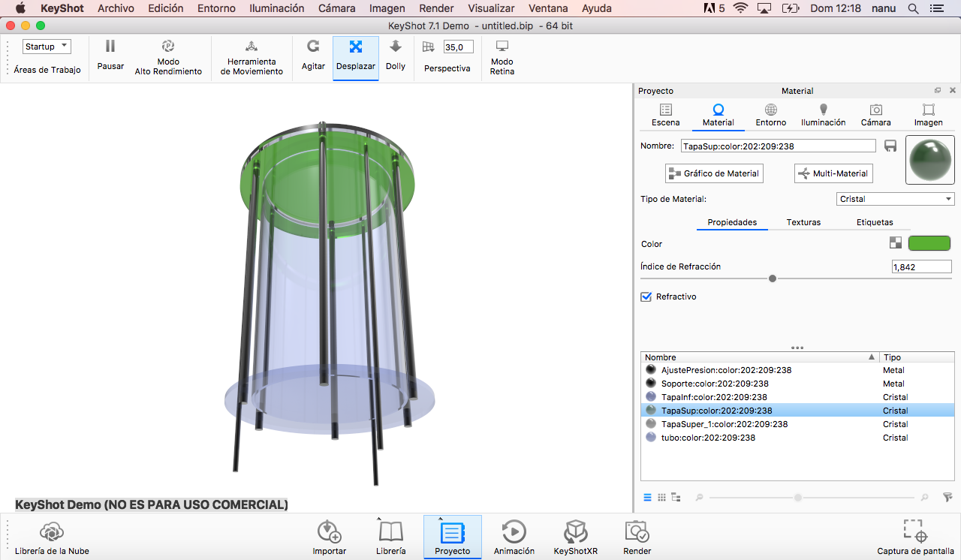Open the green Color swatch picker
The height and width of the screenshot is (560, 961).
click(929, 243)
